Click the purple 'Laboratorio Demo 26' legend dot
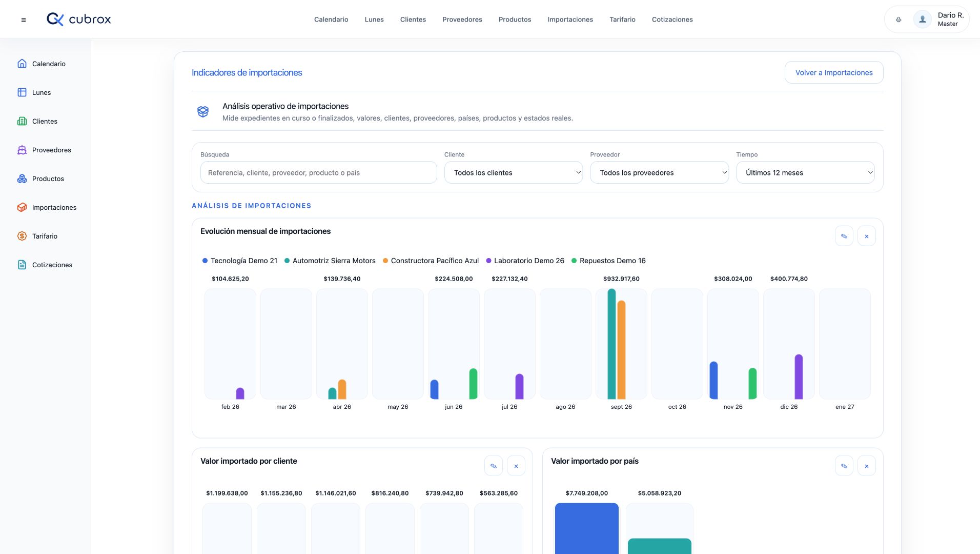The width and height of the screenshot is (980, 554). coord(488,261)
